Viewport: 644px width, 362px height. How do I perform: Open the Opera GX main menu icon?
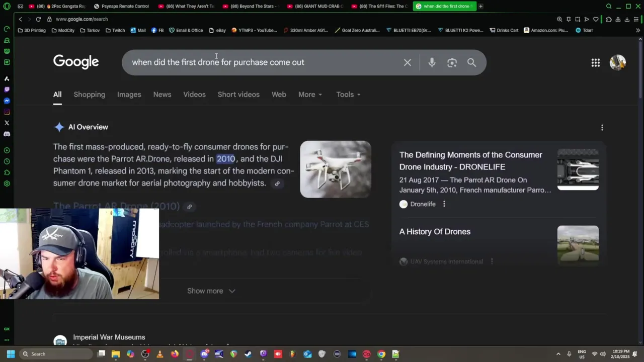(7, 6)
